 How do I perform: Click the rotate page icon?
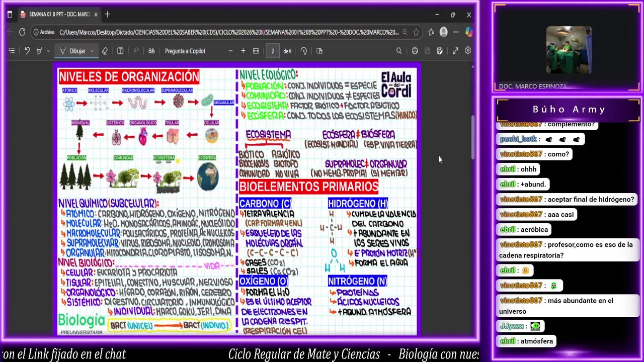(304, 51)
